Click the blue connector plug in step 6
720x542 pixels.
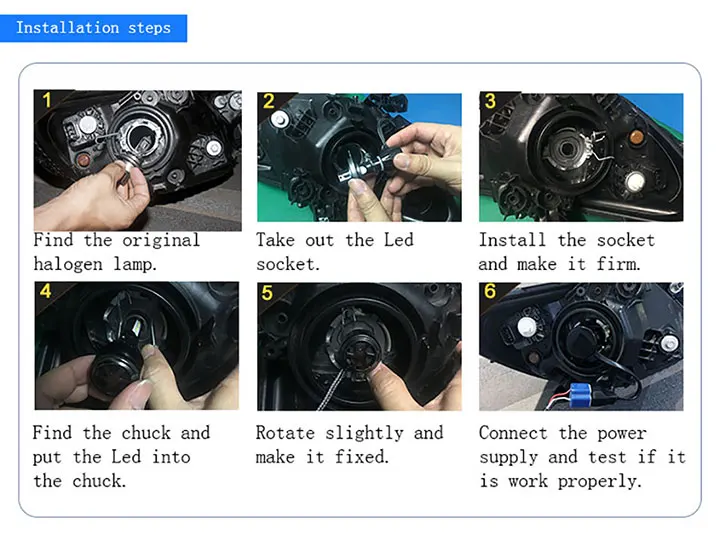coord(579,393)
